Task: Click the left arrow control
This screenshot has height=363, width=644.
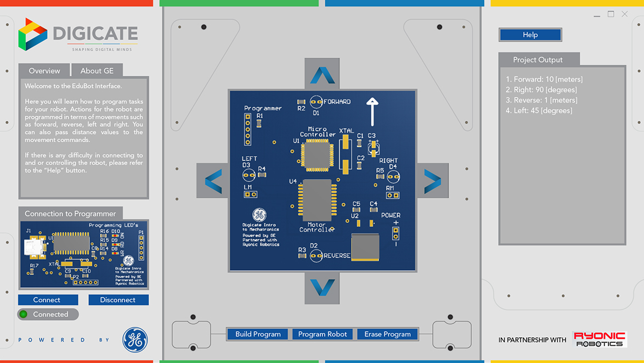Action: click(x=213, y=181)
